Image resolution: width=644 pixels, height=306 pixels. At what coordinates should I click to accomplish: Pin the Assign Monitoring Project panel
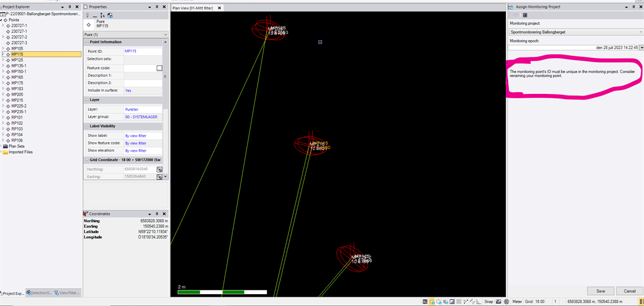click(x=633, y=7)
